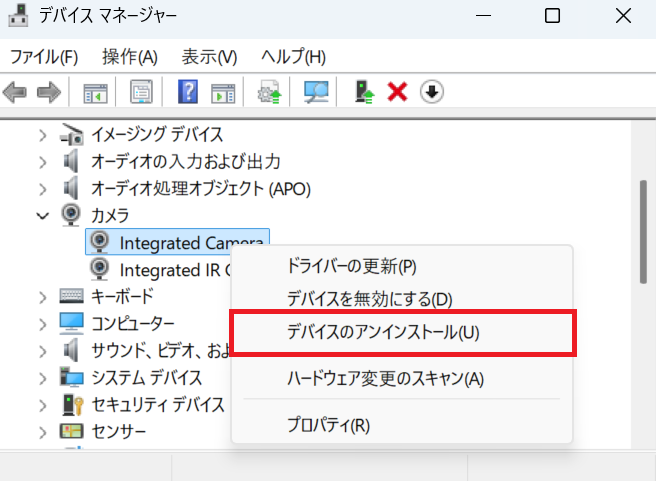Click the サウンド、ビデオ speaker icon
656x481 pixels.
coord(71,350)
